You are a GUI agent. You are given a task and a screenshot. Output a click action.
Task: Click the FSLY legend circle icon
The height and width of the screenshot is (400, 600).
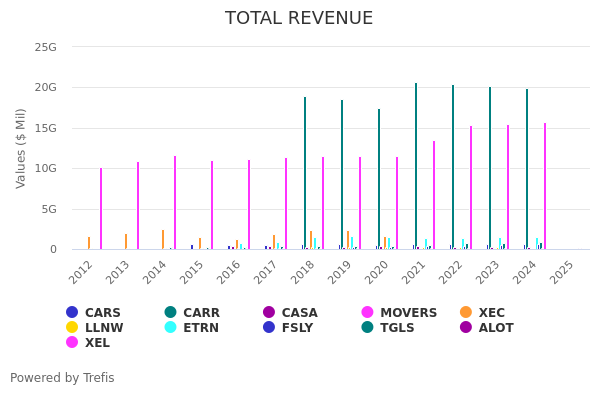[x=269, y=328]
